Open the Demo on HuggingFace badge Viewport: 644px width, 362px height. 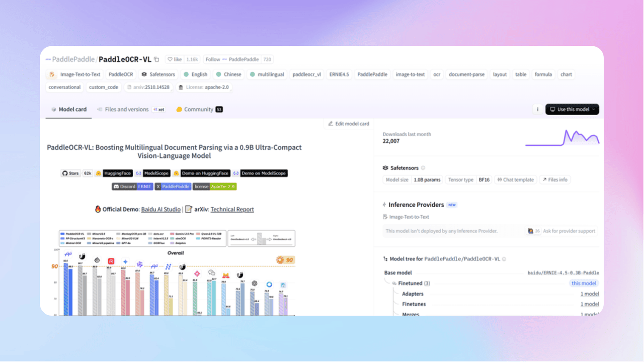tap(201, 173)
